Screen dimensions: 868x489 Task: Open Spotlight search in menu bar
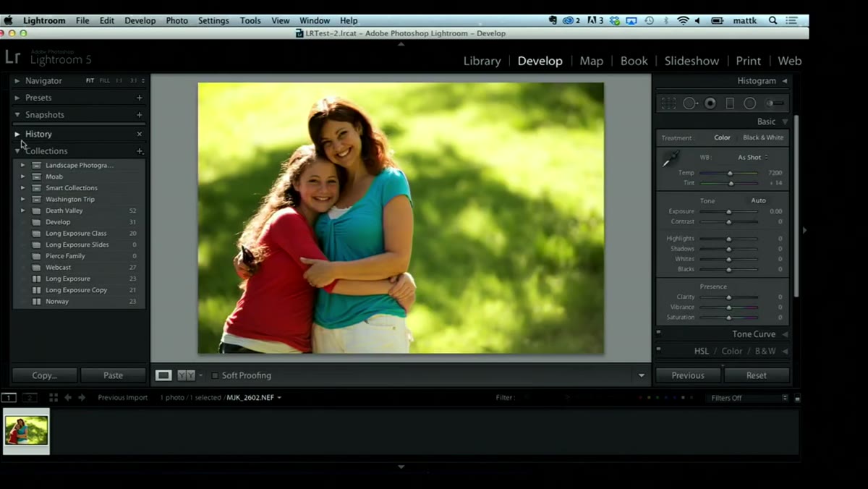[773, 21]
